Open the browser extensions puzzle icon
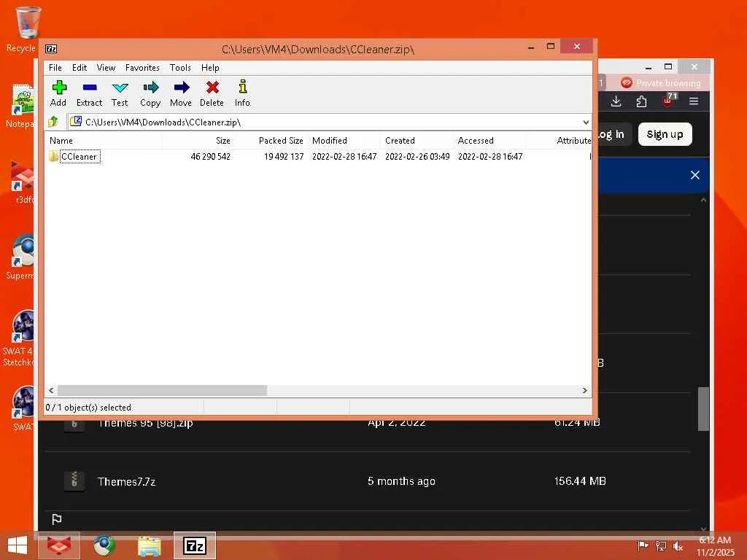This screenshot has height=560, width=747. [x=642, y=101]
